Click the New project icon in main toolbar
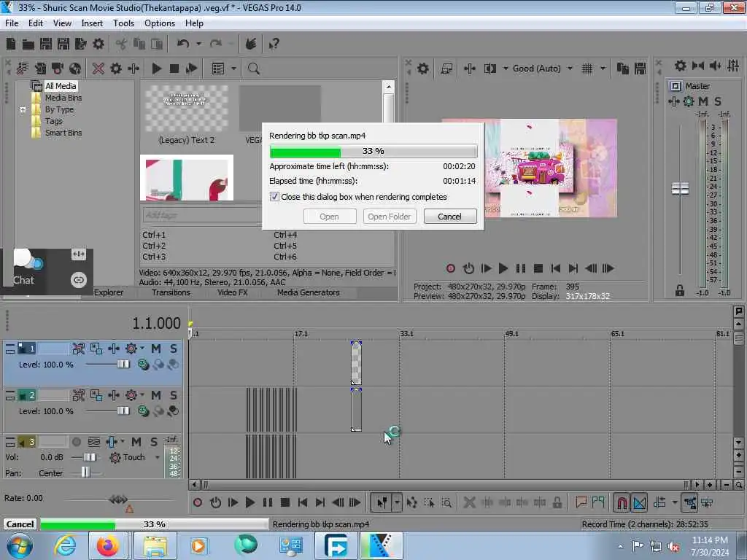Viewport: 747px width, 560px height. 11,44
